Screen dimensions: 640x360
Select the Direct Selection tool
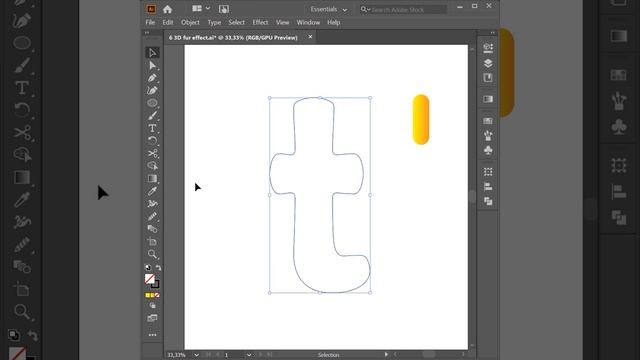152,65
